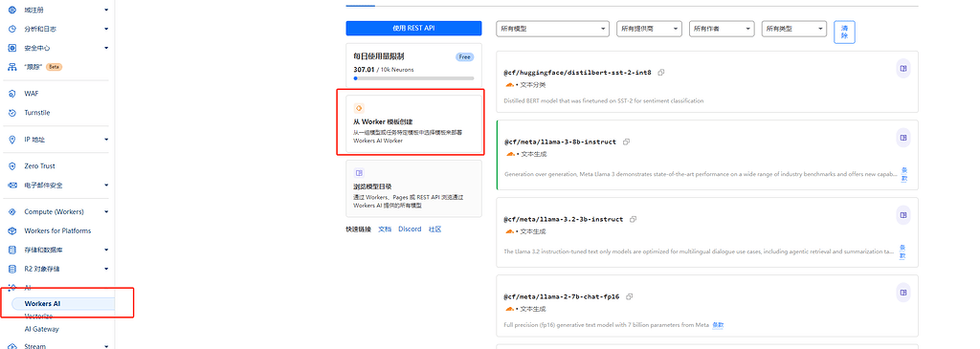Open 条款 link on llama-2-7b-chat-fp16

[x=718, y=325]
